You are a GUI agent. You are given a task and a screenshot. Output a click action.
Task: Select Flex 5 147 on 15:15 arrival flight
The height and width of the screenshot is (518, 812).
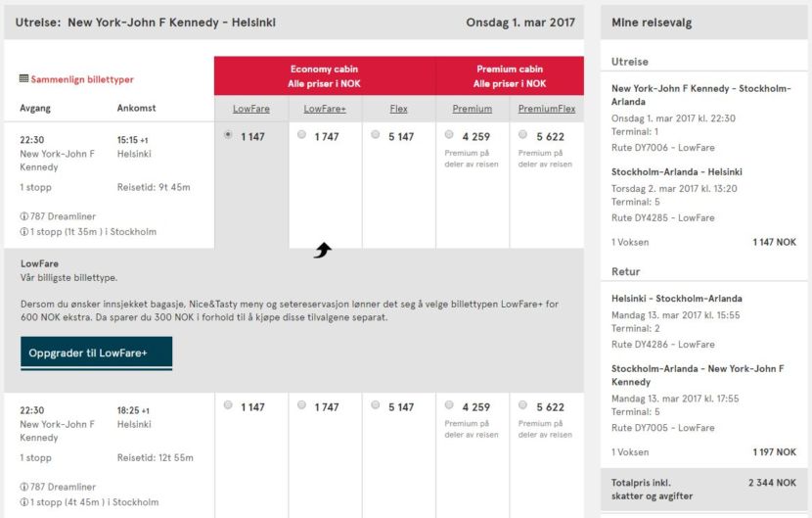[376, 135]
